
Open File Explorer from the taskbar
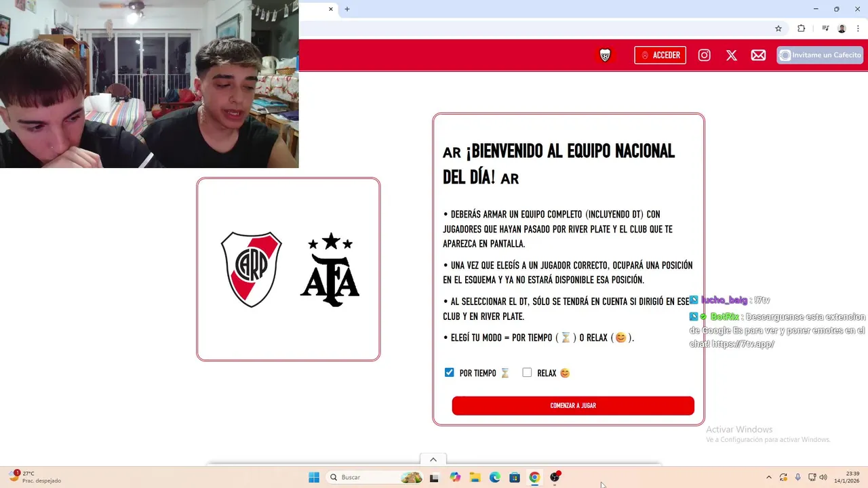click(x=475, y=477)
